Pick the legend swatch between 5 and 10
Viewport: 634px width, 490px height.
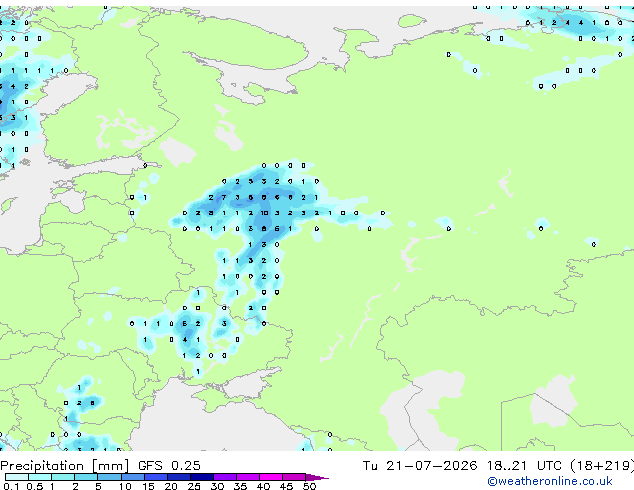pyautogui.click(x=109, y=477)
